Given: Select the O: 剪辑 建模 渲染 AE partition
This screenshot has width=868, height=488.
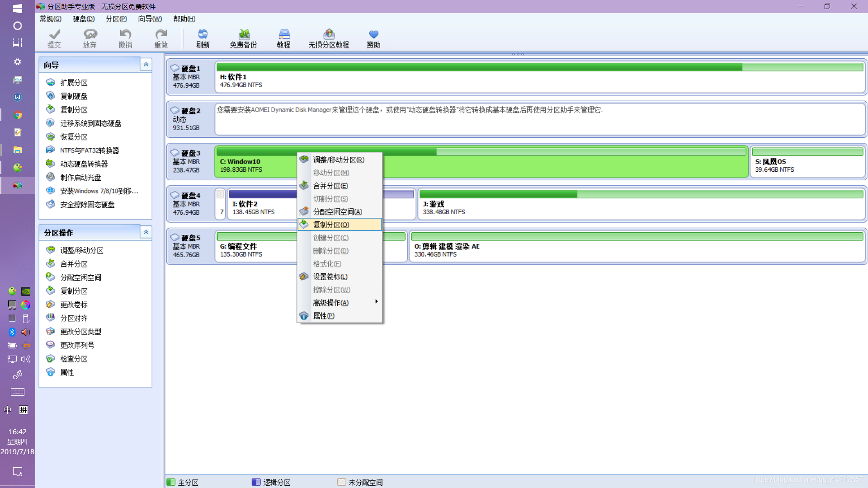Looking at the screenshot, I should click(637, 246).
